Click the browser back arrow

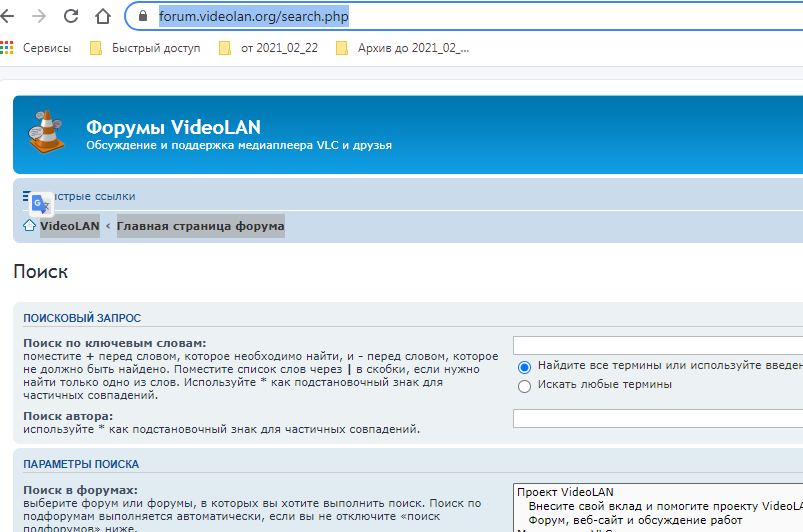coord(7,16)
